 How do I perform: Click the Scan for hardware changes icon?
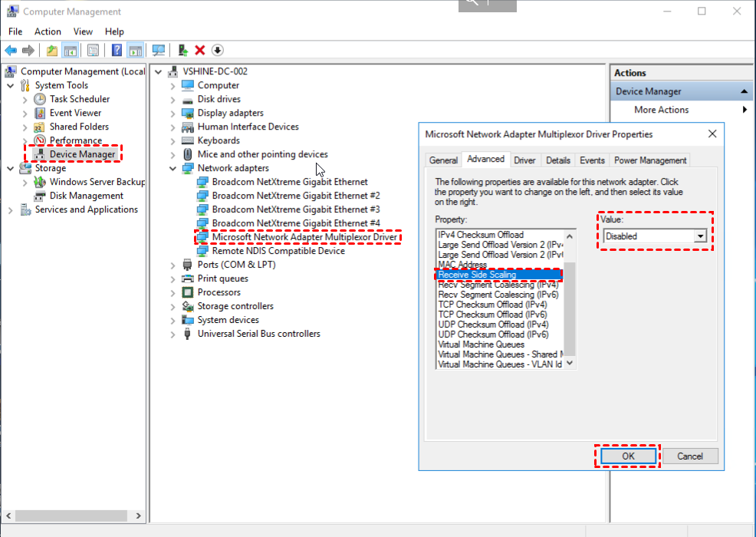coord(159,51)
